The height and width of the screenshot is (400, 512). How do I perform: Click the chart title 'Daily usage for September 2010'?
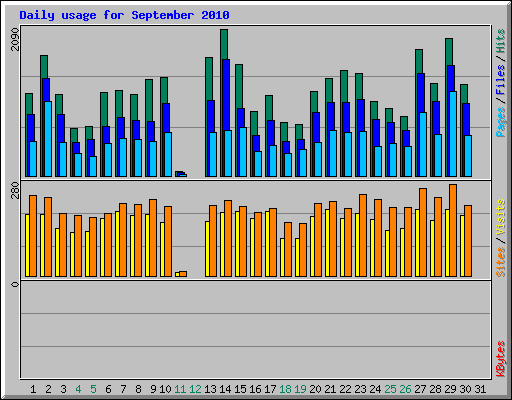[124, 15]
